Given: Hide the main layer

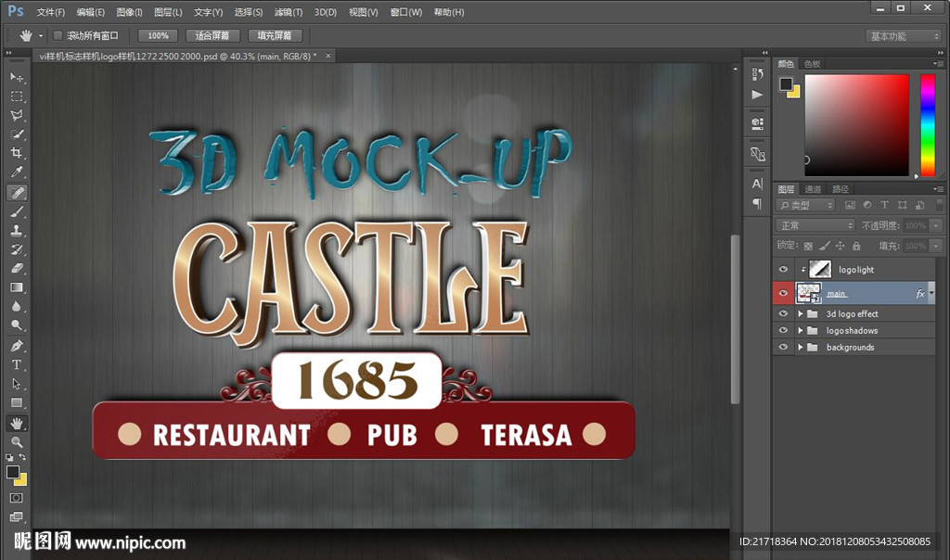Looking at the screenshot, I should tap(783, 294).
